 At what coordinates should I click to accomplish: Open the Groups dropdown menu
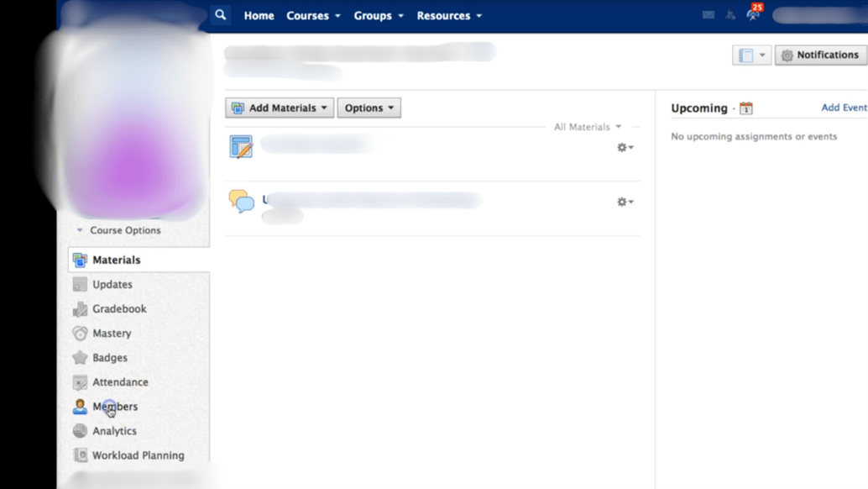(379, 15)
